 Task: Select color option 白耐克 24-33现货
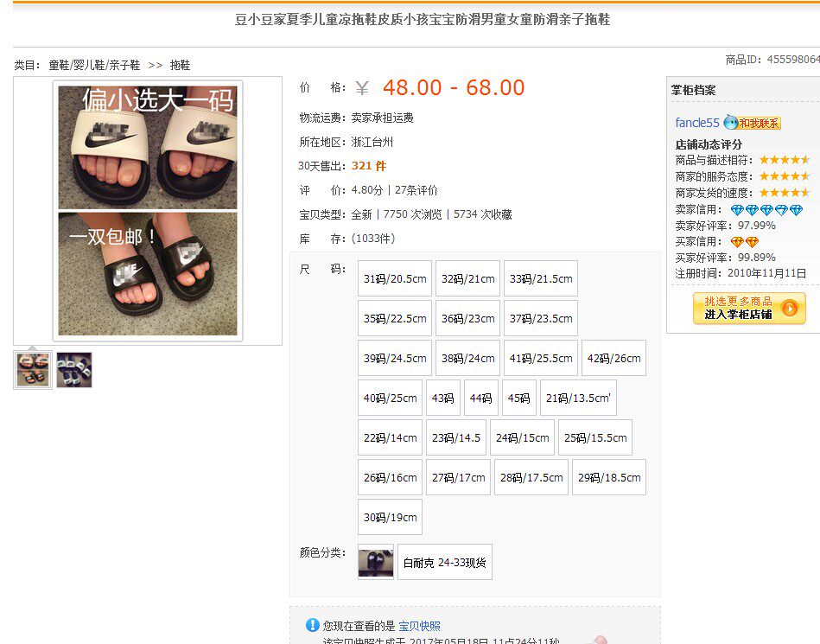click(444, 563)
